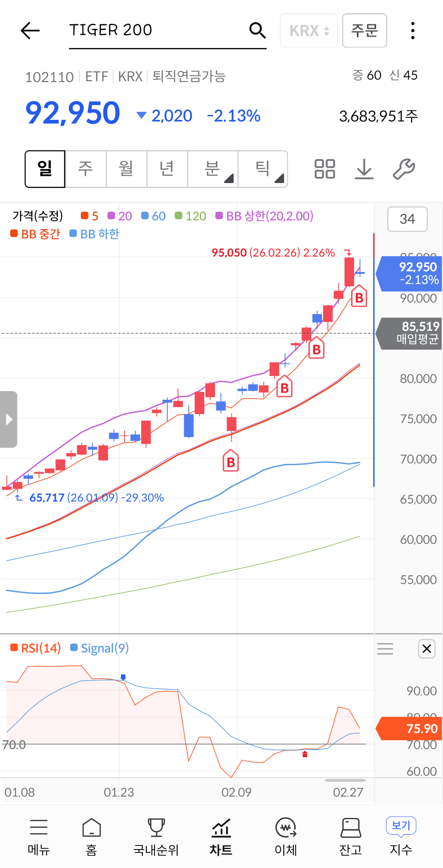Switch chart period to 주 weekly
This screenshot has width=443, height=868.
click(x=86, y=169)
